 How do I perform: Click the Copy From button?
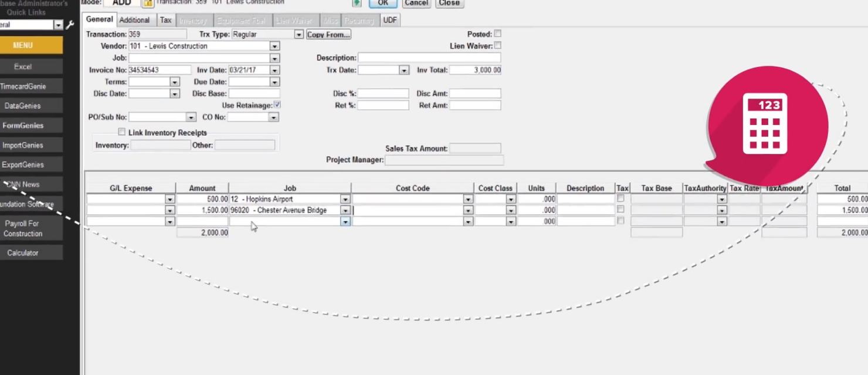point(328,35)
